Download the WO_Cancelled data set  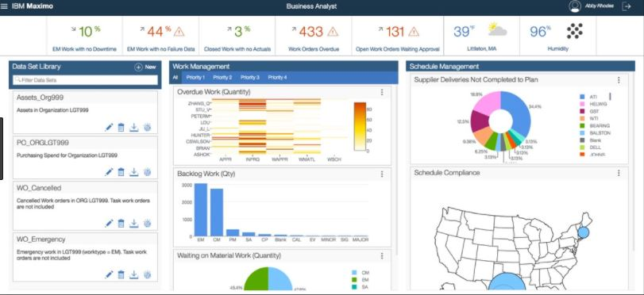(x=134, y=223)
